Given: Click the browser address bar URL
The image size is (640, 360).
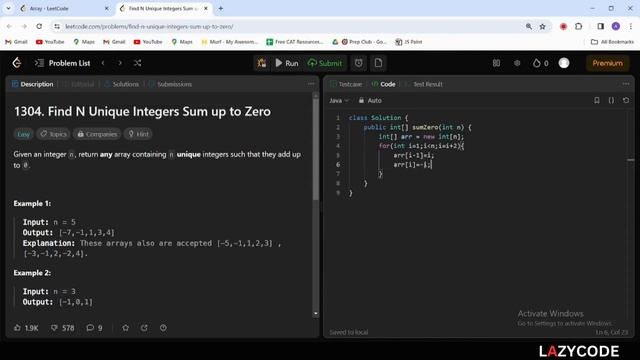Looking at the screenshot, I should pyautogui.click(x=149, y=27).
